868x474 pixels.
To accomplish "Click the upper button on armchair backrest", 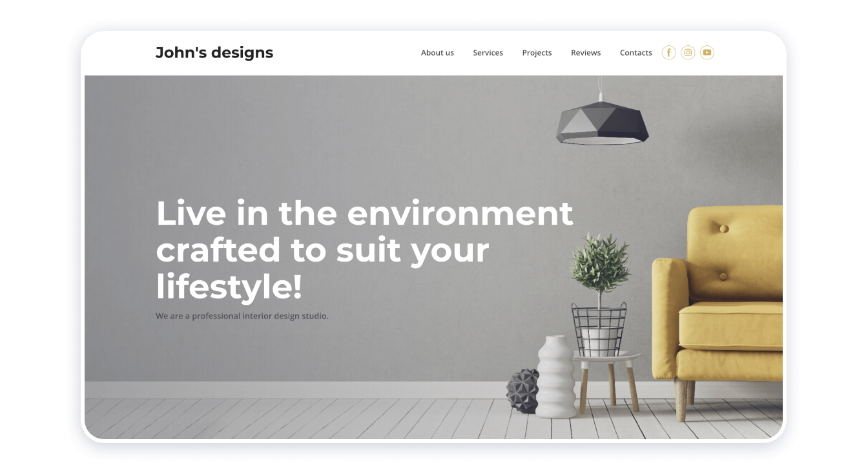I will tap(724, 229).
